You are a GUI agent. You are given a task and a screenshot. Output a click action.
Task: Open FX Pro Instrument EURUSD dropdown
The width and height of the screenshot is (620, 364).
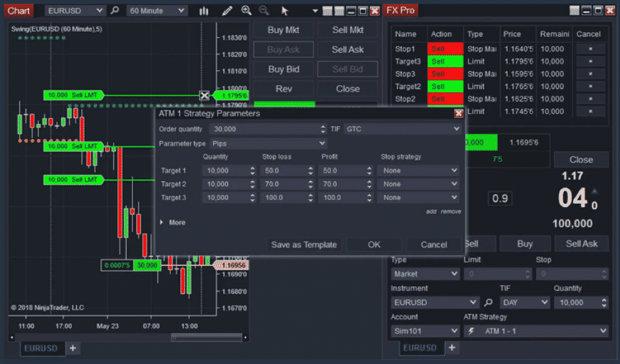click(x=435, y=303)
